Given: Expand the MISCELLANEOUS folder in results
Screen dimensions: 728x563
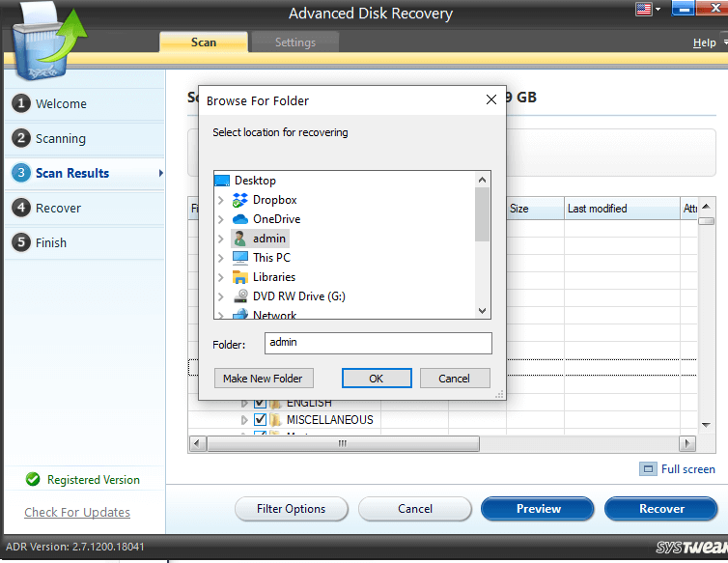Looking at the screenshot, I should click(x=244, y=420).
